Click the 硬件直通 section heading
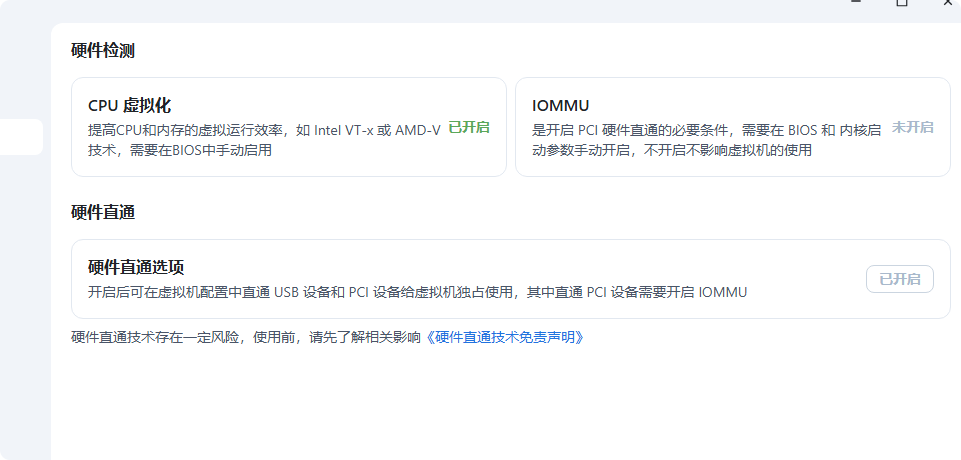The height and width of the screenshot is (460, 961). [x=103, y=213]
